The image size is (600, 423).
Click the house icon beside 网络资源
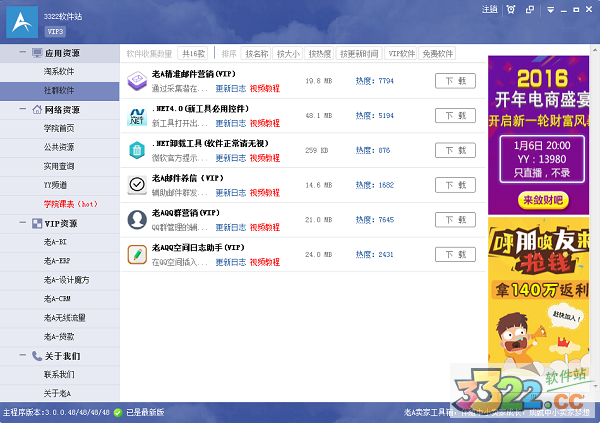pos(37,109)
